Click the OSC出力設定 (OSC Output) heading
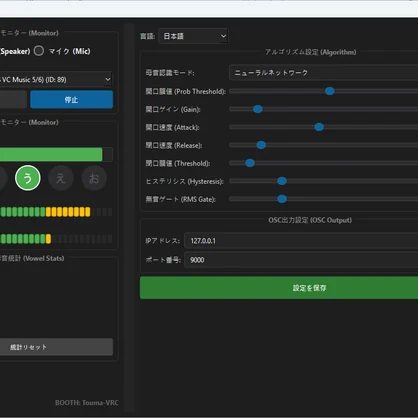 (310, 220)
